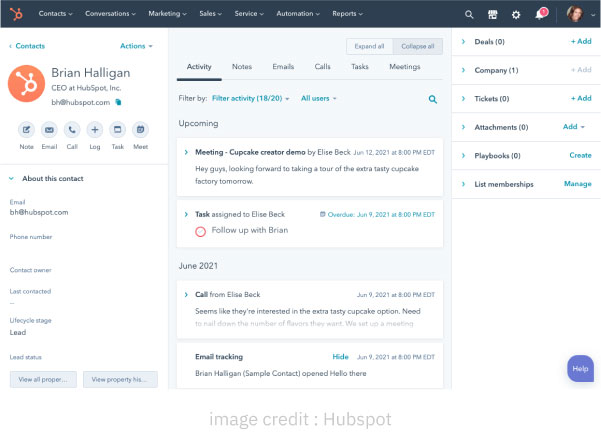Copy the bh@hubspot.com email address icon

pyautogui.click(x=118, y=102)
